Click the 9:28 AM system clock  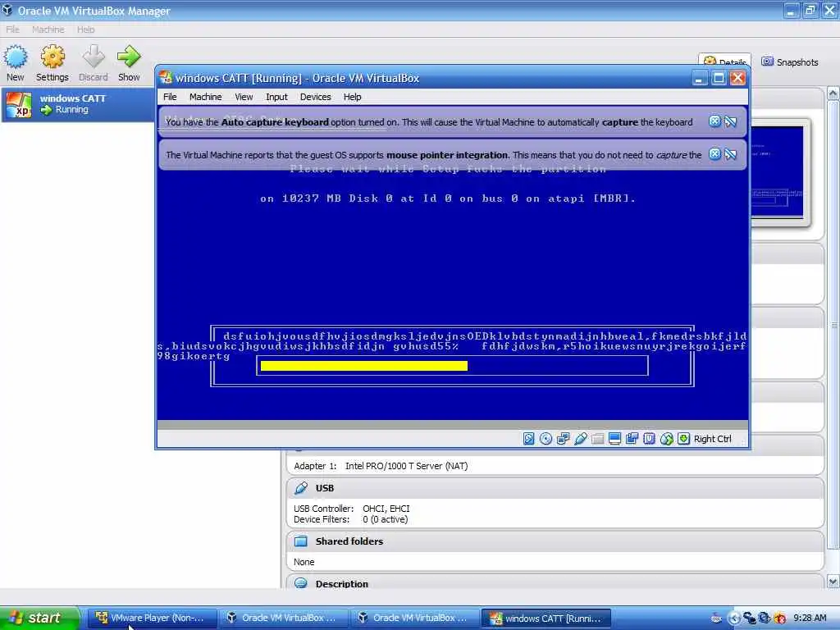[x=810, y=618]
